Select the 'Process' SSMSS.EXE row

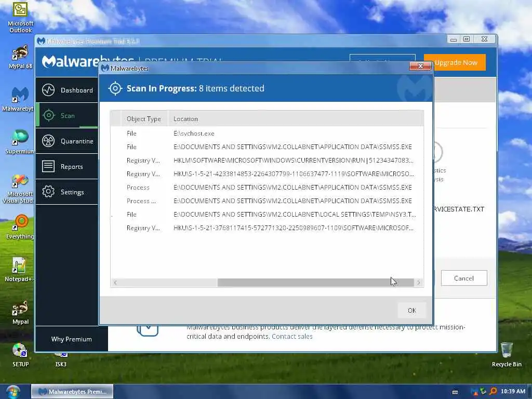click(267, 188)
